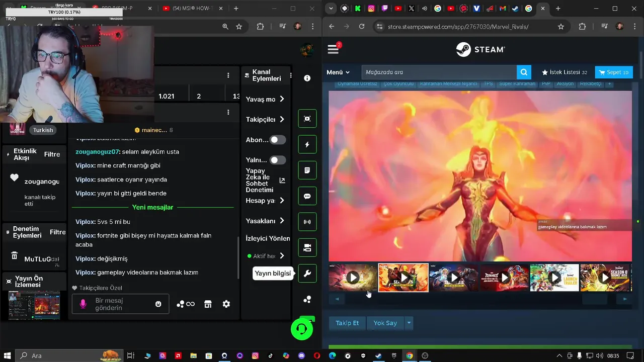Screen dimensions: 644x362
Task: Open the Kick pinned tab in the right Chrome window
Action: (358, 9)
